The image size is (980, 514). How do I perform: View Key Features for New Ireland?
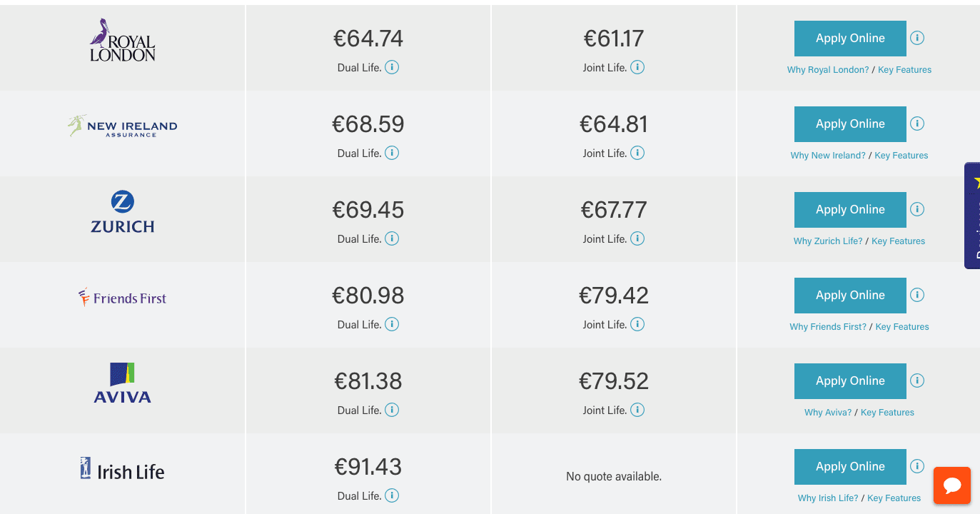point(901,156)
